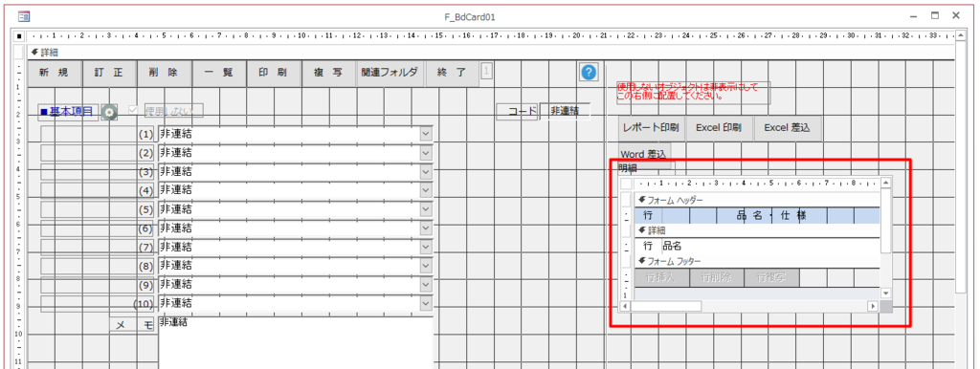Open the dropdown arrow of combo box (2)
Viewport: 980px width, 369px height.
(426, 153)
